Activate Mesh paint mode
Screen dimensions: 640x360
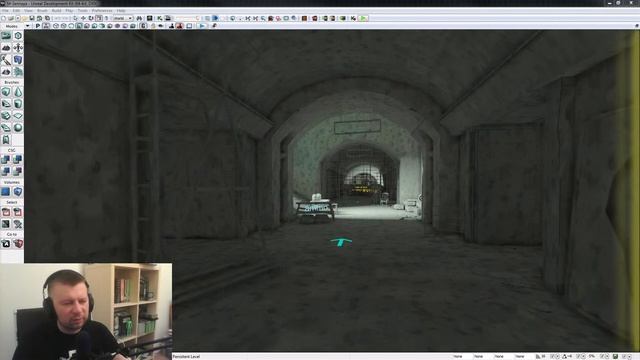6,60
